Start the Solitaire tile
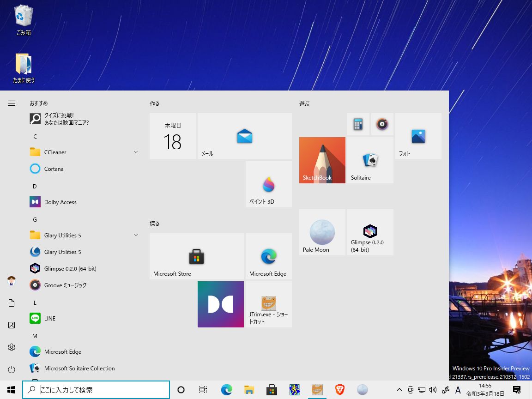The height and width of the screenshot is (399, 532). coord(369,160)
